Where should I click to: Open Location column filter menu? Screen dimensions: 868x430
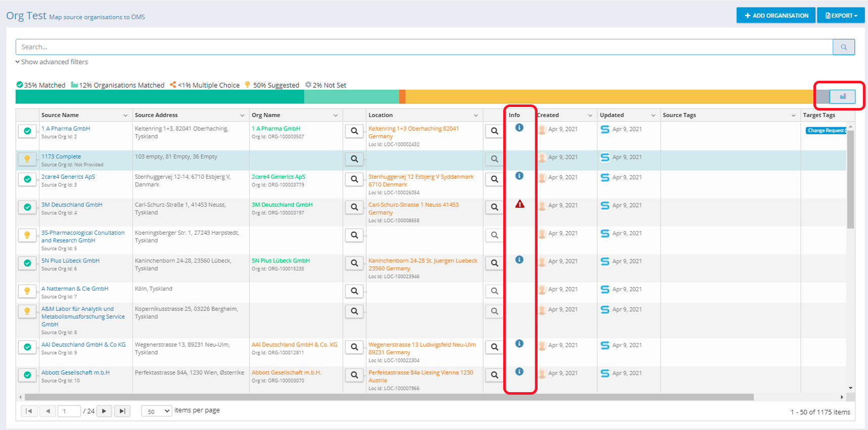(475, 116)
